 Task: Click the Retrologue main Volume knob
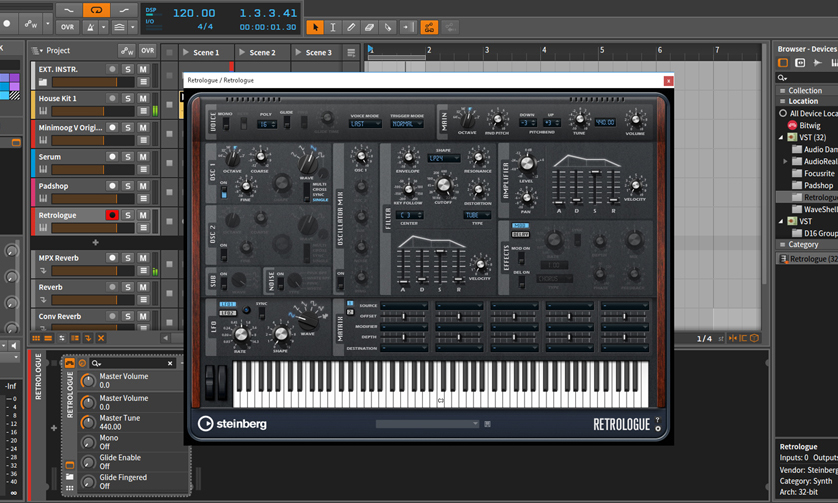[635, 122]
